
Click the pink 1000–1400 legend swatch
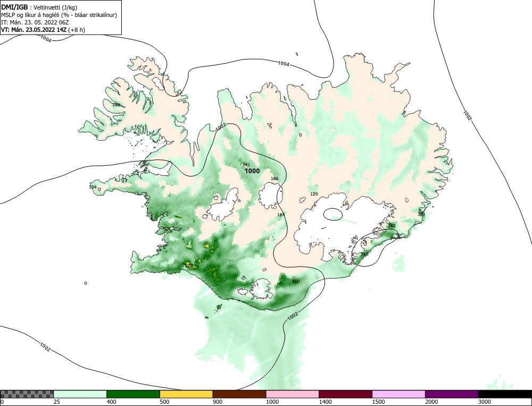tap(293, 394)
